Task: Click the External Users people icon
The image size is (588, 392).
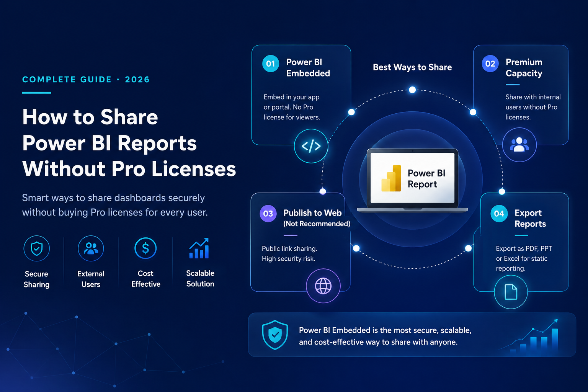Action: (91, 248)
